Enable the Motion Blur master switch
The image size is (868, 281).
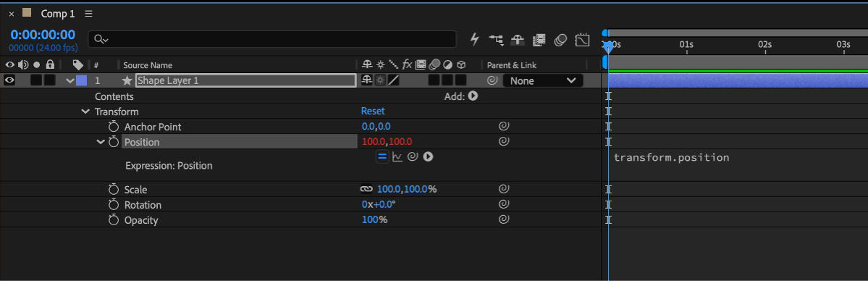click(560, 40)
